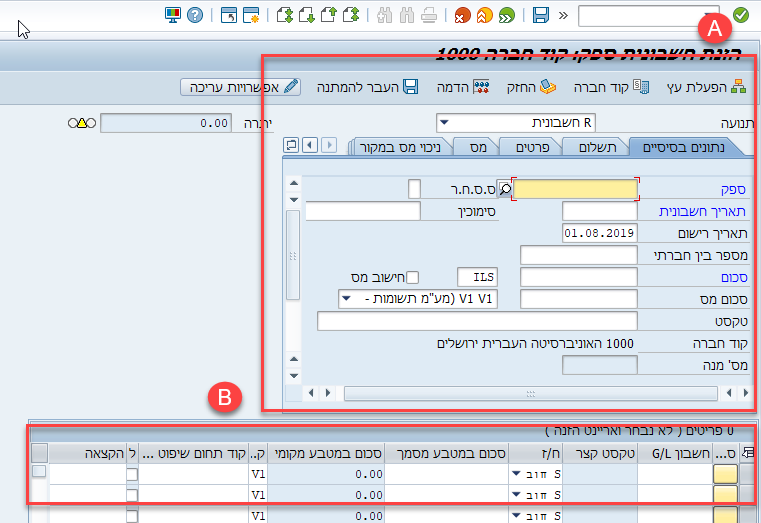Click the top scroll-up arrow left of form
The height and width of the screenshot is (523, 761).
coord(293,183)
